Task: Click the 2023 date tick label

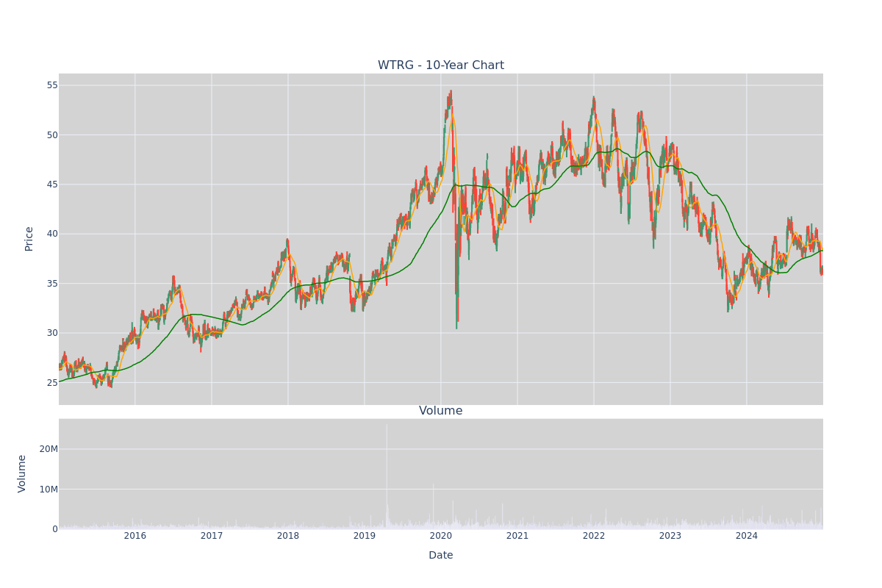Action: [670, 536]
